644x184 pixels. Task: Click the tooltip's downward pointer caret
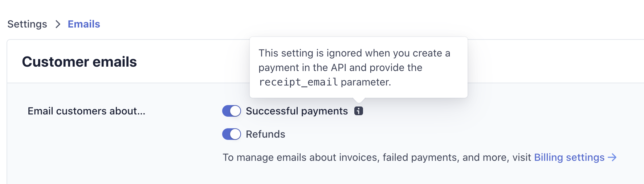[359, 100]
